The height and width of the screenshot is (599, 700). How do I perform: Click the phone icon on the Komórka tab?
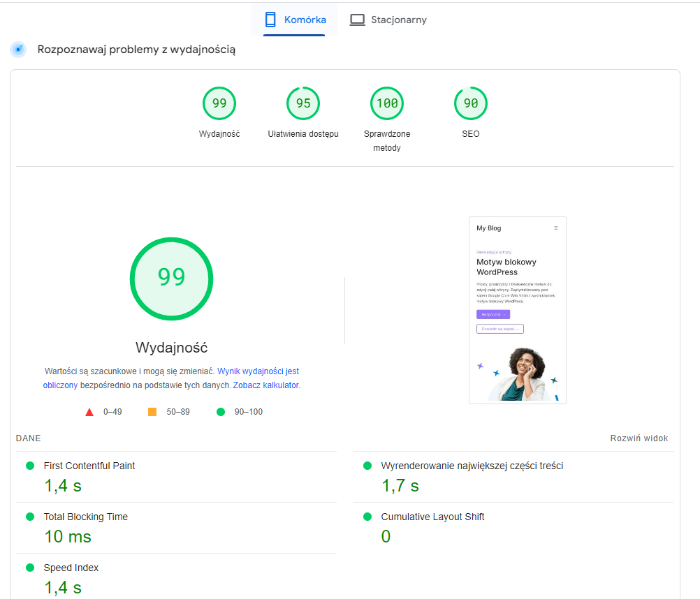pos(270,20)
